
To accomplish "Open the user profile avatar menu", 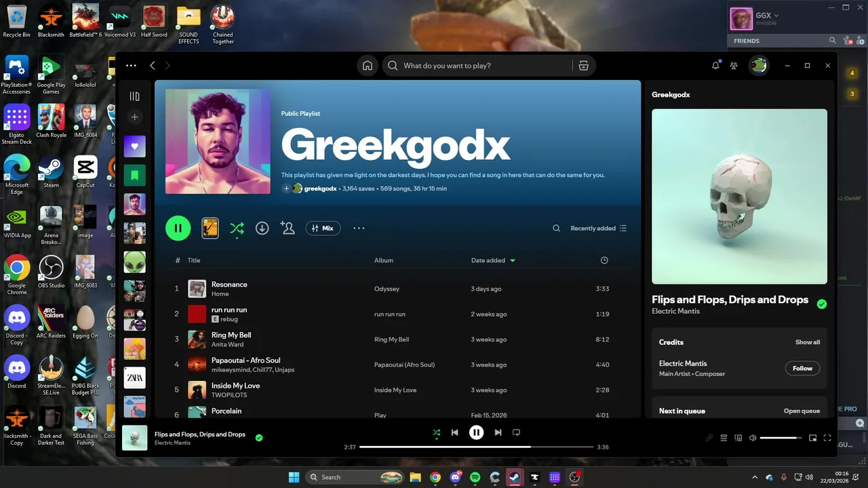I will pos(758,66).
